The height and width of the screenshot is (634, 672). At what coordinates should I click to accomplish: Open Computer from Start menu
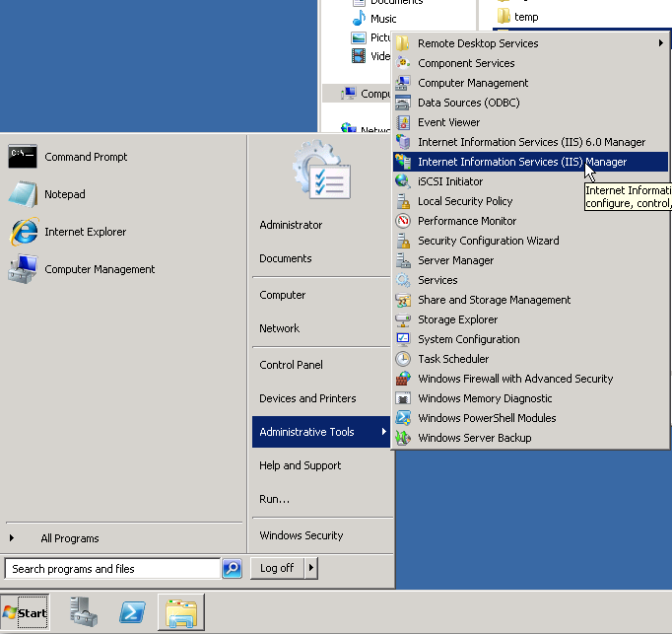pos(283,295)
